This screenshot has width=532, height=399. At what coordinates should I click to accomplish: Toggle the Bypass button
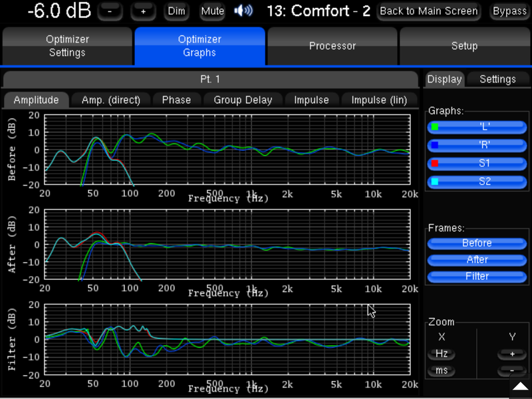[509, 11]
